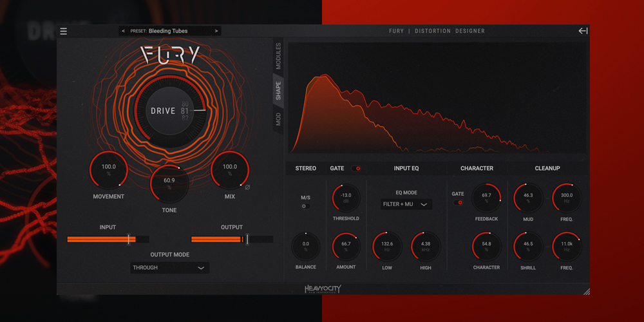Click the resize handle corner icon
This screenshot has height=322, width=644.
587,292
